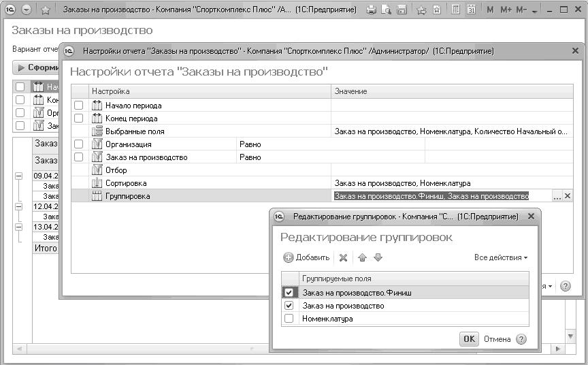Click Сформировать button in main window
The image size is (588, 365).
(36, 67)
